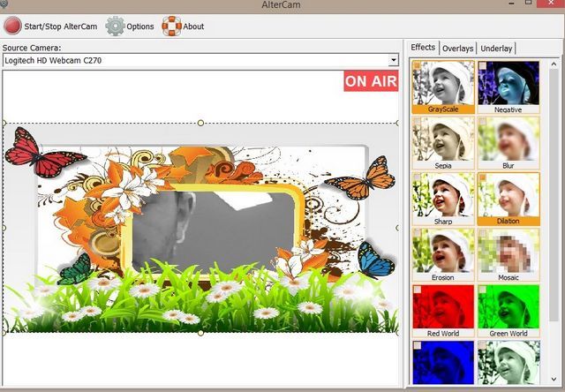Viewport: 565px width, 392px height.
Task: Select the Erosion effect thumbnail
Action: (443, 255)
